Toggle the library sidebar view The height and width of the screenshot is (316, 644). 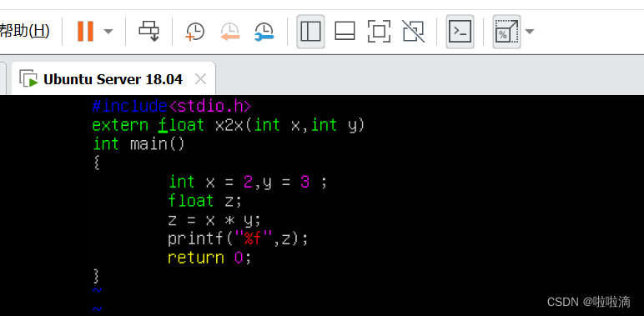[x=310, y=32]
